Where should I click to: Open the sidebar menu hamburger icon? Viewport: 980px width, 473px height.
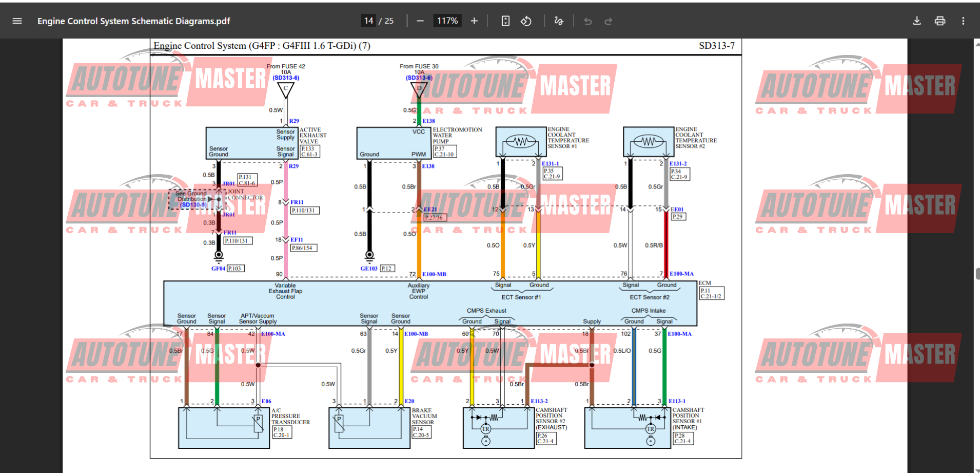click(17, 21)
